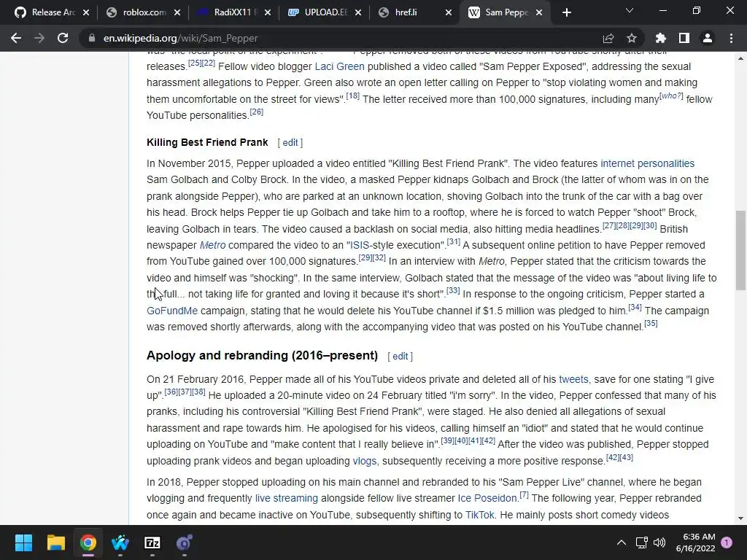747x560 pixels.
Task: Open the Windows Start menu
Action: tap(23, 542)
